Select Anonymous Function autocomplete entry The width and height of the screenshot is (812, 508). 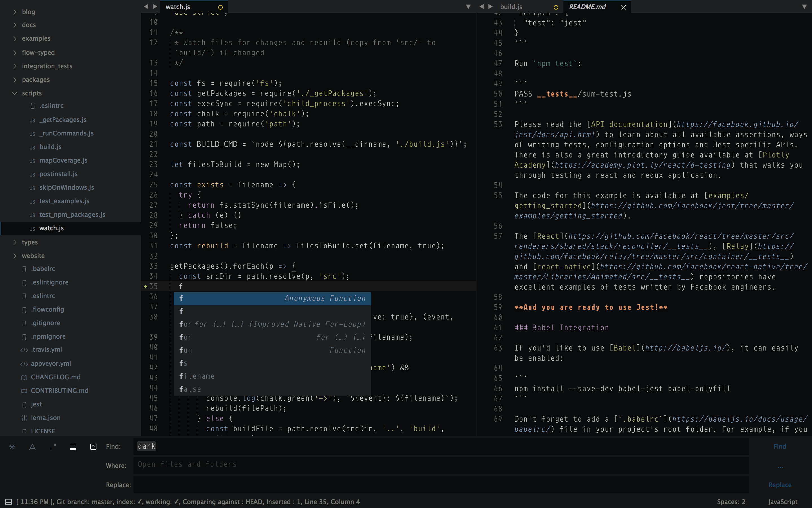coord(272,298)
